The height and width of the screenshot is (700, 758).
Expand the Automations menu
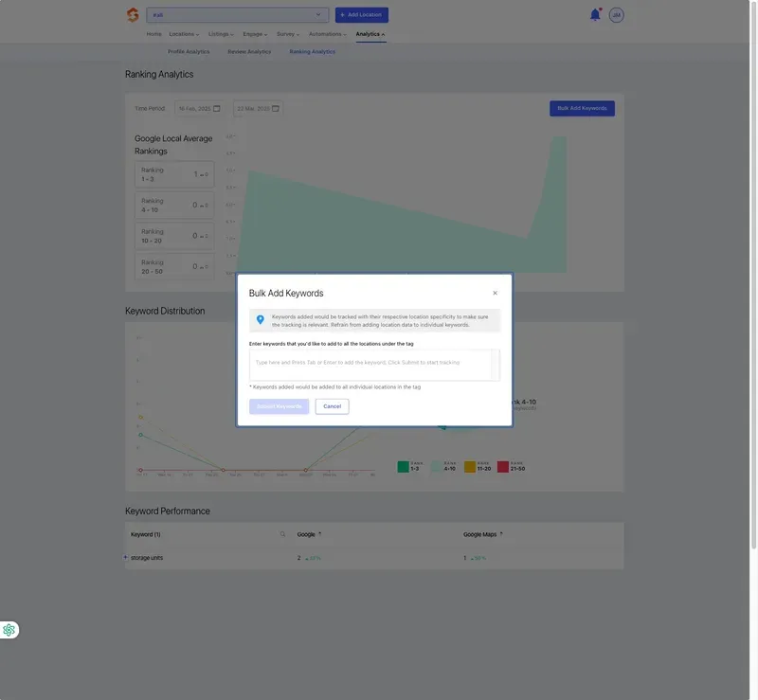tap(327, 34)
